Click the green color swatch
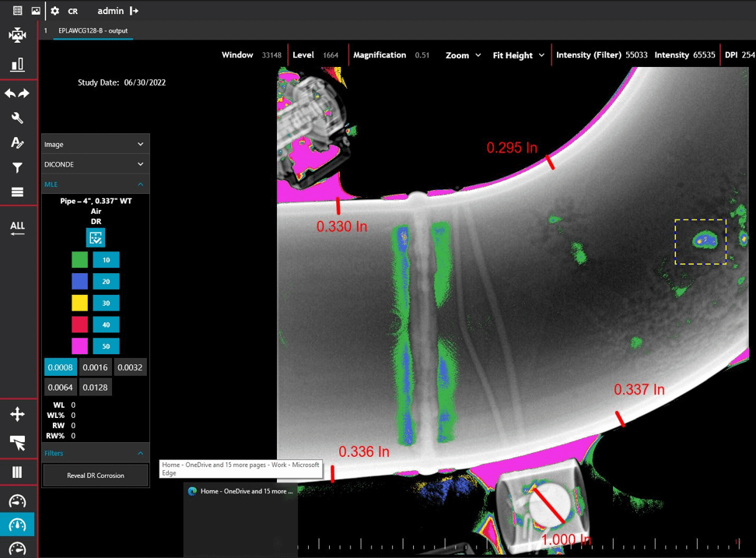 tap(80, 260)
